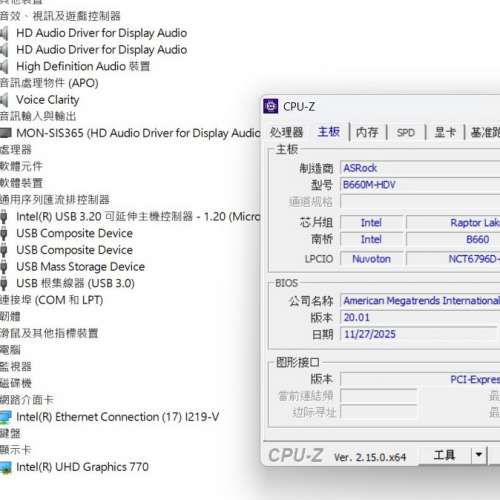The width and height of the screenshot is (500, 500).
Task: Select the second HD Audio Driver for Display Audio entry
Action: pos(101,50)
